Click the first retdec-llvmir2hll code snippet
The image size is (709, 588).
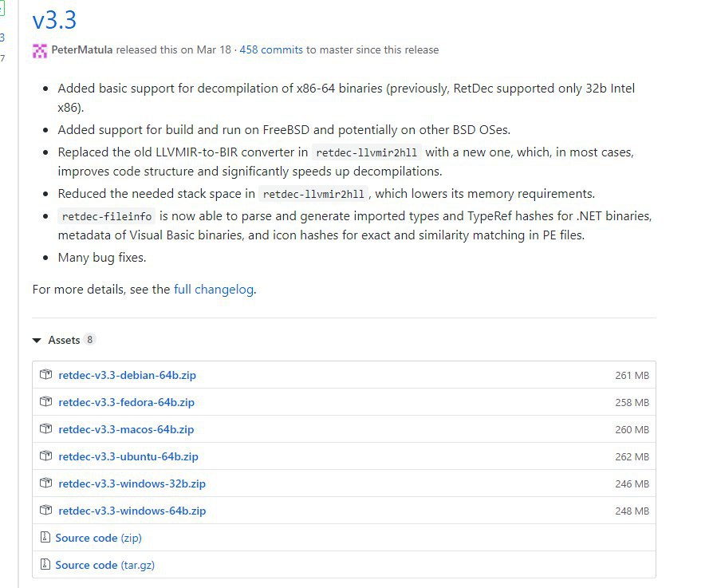(x=367, y=153)
